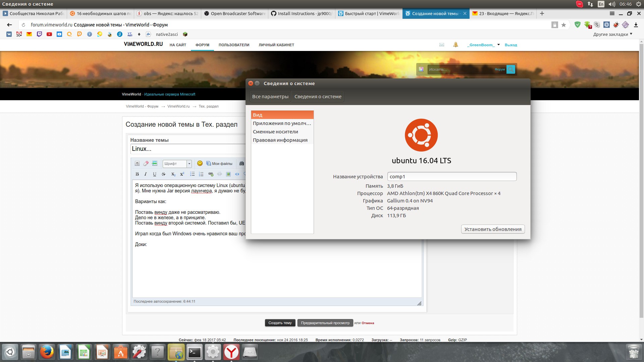Focus the topic title field Linux...
Screen dimensions: 644x362
coord(188,149)
